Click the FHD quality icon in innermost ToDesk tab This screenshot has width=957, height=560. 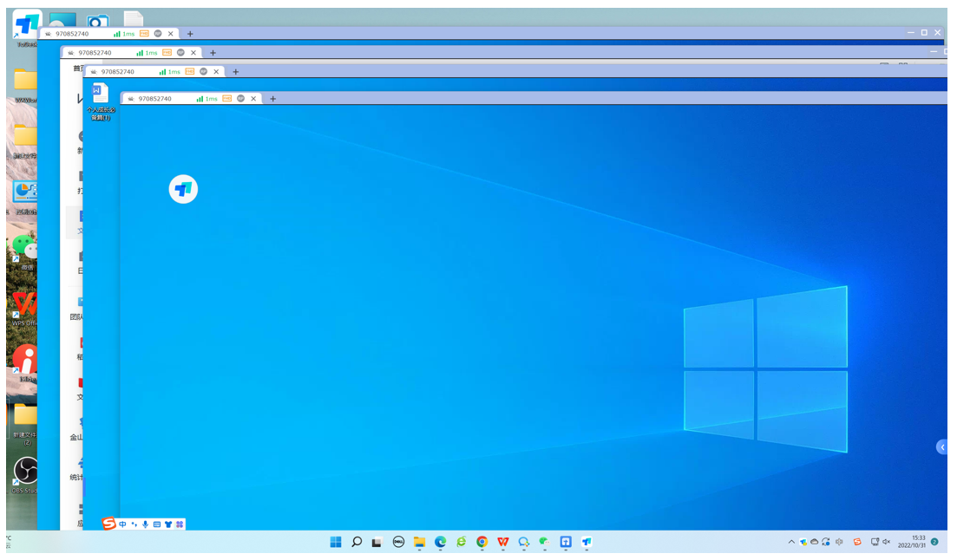point(227,98)
